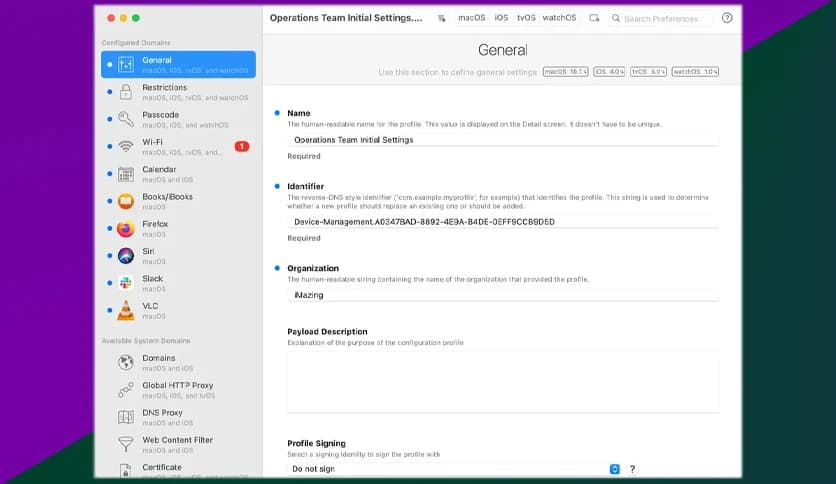The height and width of the screenshot is (484, 836).
Task: Select the tvOS platform filter
Action: [x=526, y=18]
